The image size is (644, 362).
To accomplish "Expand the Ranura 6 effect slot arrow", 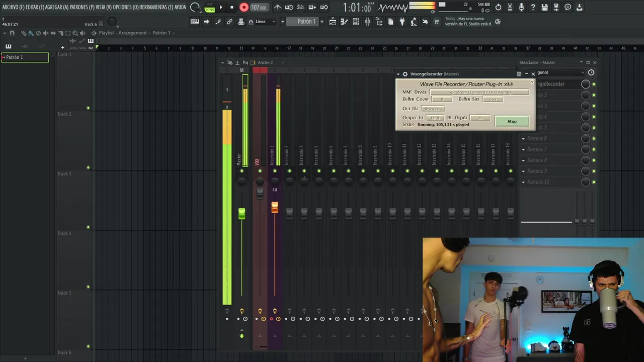I will point(523,138).
